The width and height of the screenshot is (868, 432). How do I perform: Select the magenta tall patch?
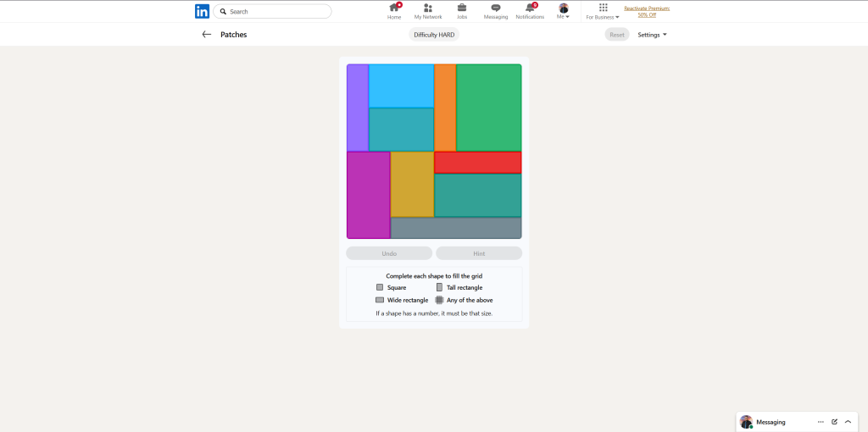pyautogui.click(x=369, y=196)
